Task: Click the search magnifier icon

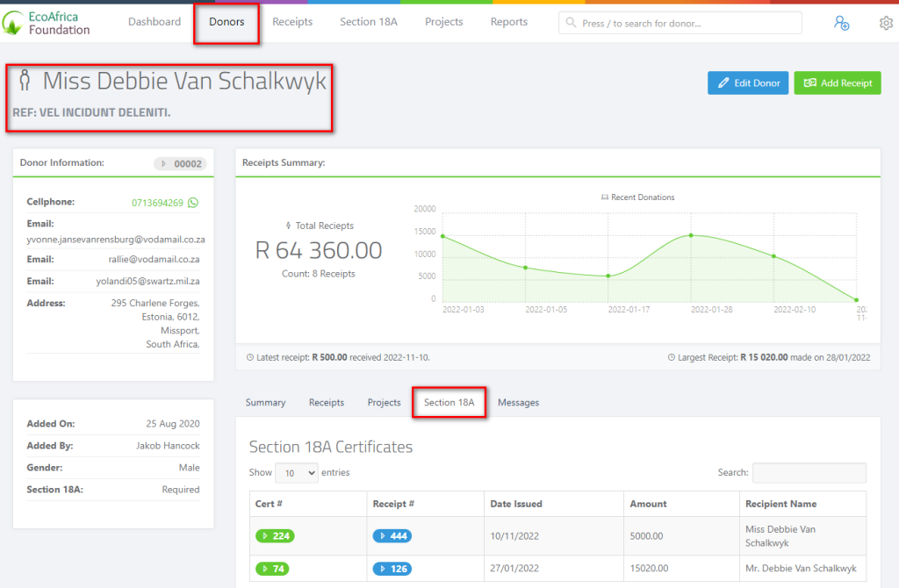Action: pyautogui.click(x=571, y=23)
